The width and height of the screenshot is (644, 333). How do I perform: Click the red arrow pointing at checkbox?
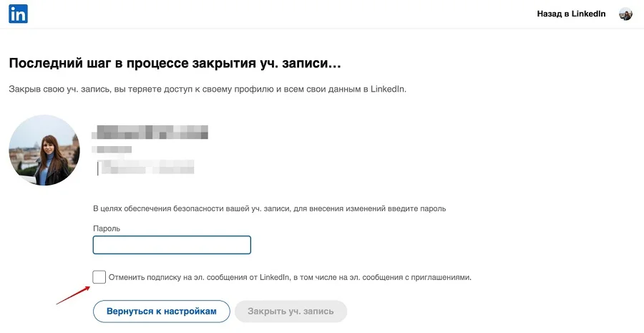tap(73, 294)
